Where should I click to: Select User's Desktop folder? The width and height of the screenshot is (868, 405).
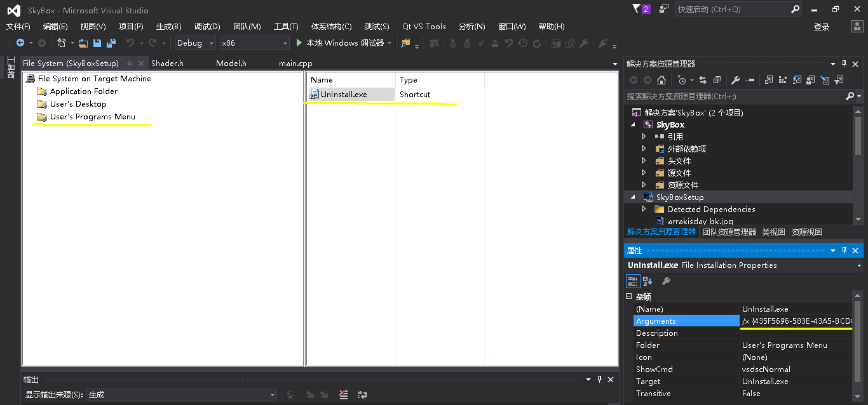pos(78,104)
